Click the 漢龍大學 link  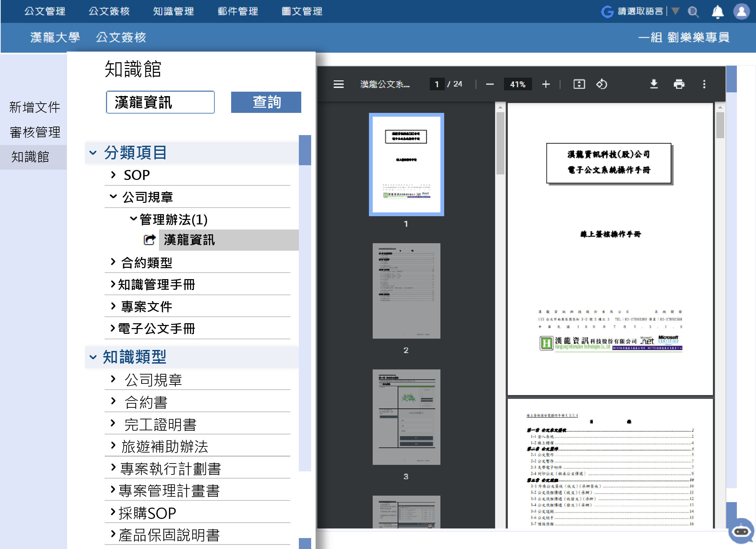coord(55,37)
